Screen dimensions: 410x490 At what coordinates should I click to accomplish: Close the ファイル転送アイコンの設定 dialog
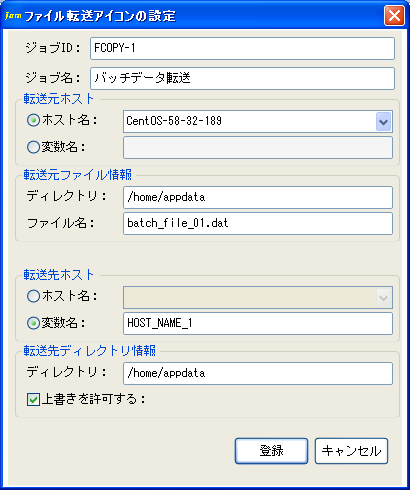(x=394, y=15)
